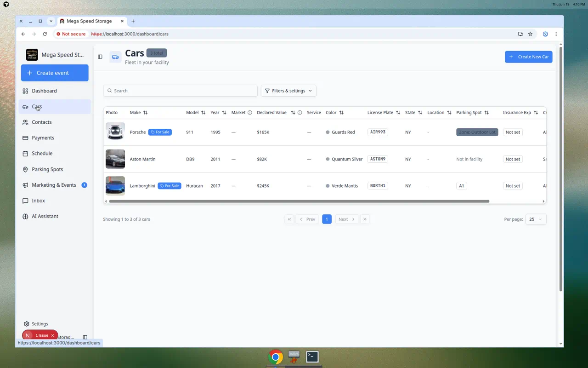
Task: Open the Porsche 911 photo thumbnail
Action: [x=115, y=132]
